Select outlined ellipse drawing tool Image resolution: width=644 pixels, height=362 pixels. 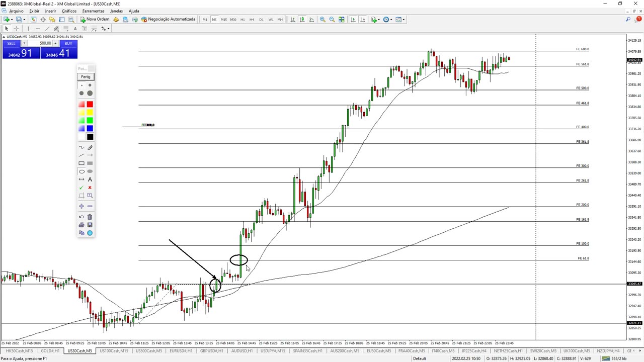pyautogui.click(x=82, y=171)
